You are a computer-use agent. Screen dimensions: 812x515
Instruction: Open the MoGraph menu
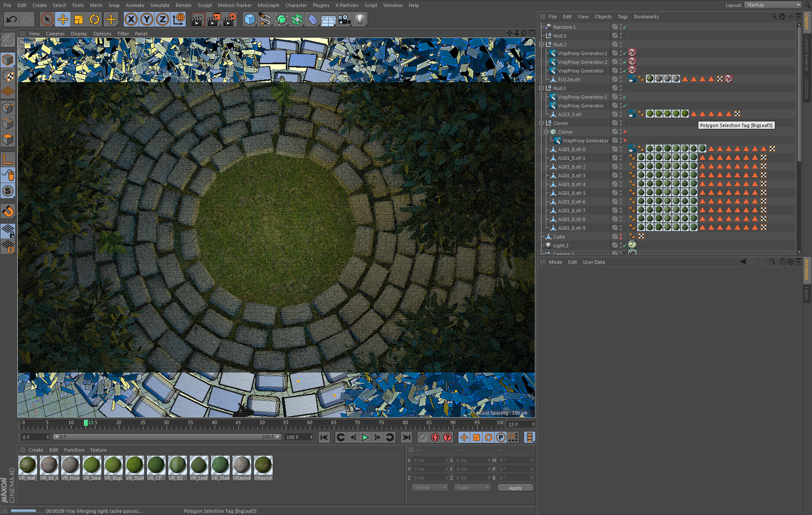pos(268,5)
